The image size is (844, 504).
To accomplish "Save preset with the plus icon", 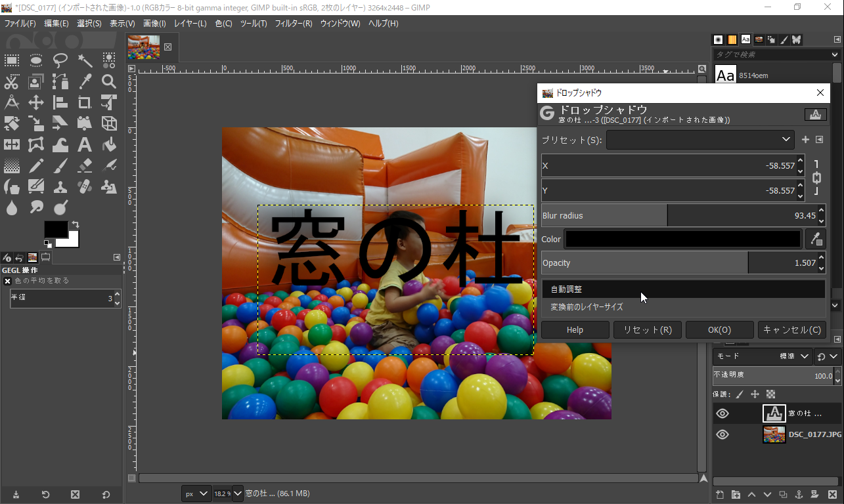I will (805, 140).
